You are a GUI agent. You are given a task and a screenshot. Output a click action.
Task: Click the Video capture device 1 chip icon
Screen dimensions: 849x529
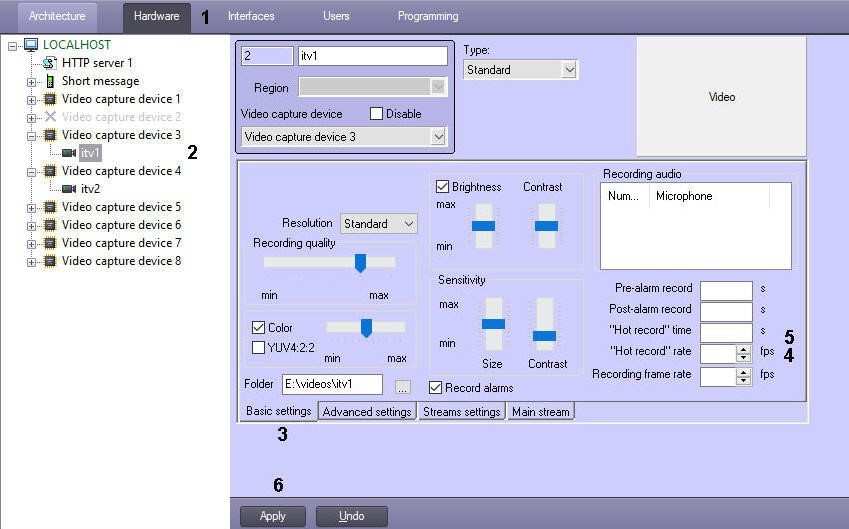pos(50,99)
